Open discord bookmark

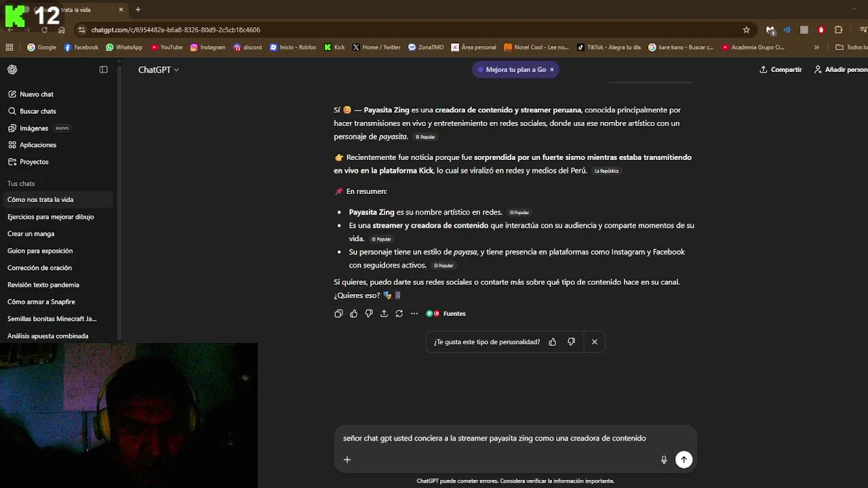[248, 47]
